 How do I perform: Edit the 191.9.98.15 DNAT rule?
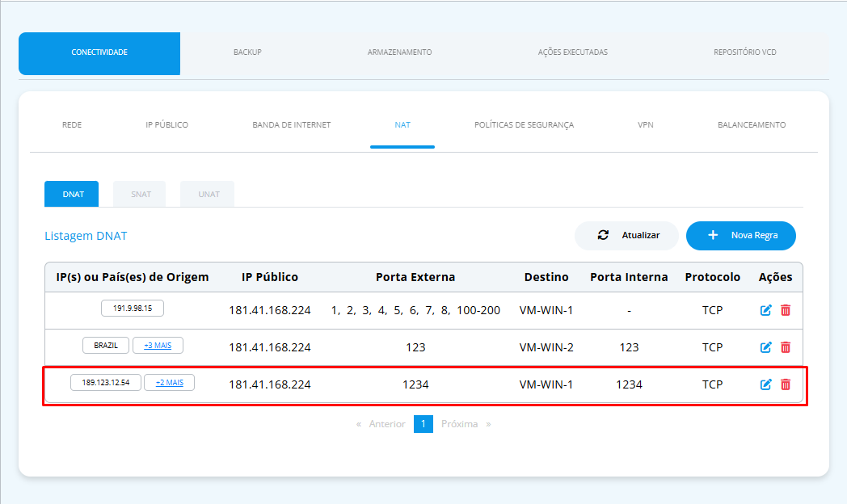(765, 310)
